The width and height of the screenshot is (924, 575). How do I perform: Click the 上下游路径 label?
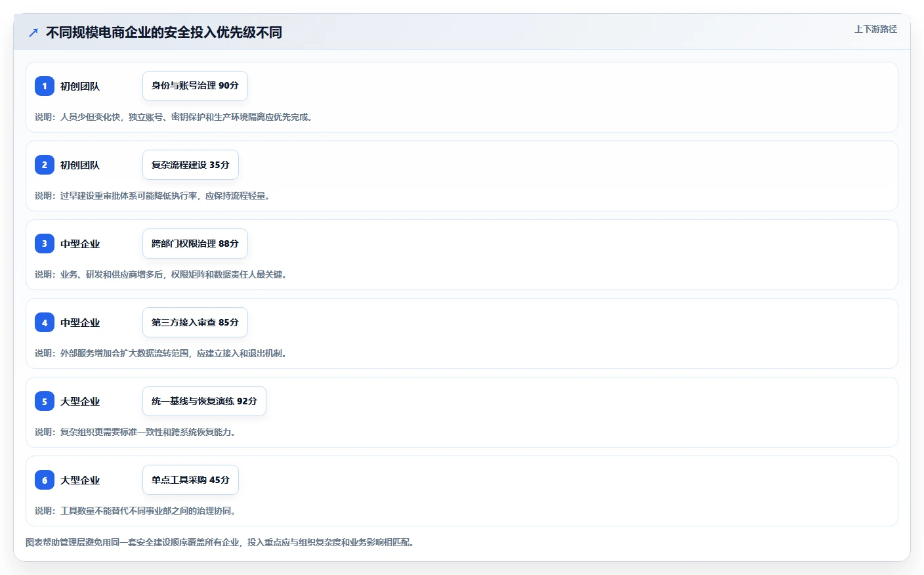pos(875,29)
